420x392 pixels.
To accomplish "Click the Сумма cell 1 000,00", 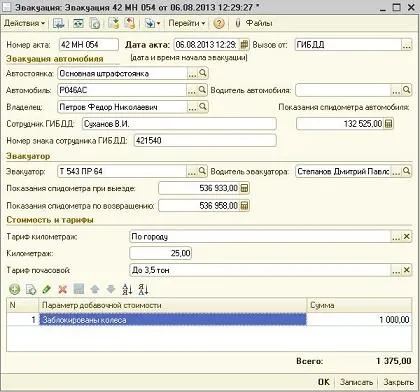I will 359,320.
